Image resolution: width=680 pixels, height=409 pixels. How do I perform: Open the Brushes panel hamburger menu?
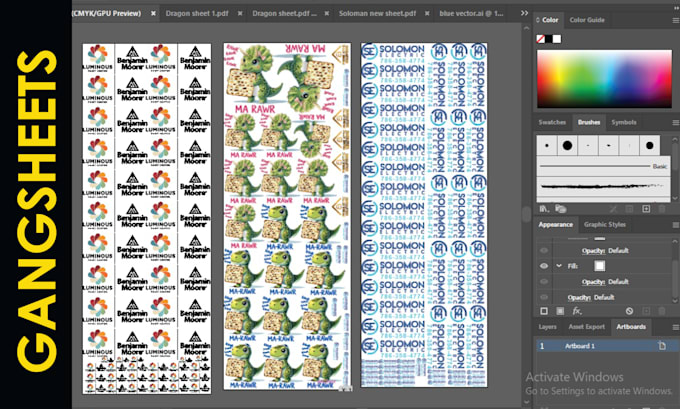pos(675,122)
